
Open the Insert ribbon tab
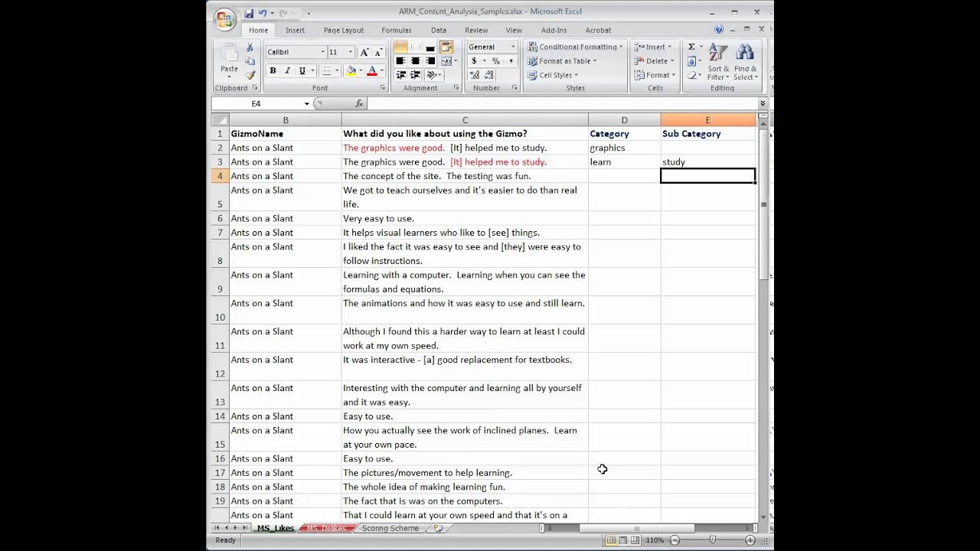(295, 30)
